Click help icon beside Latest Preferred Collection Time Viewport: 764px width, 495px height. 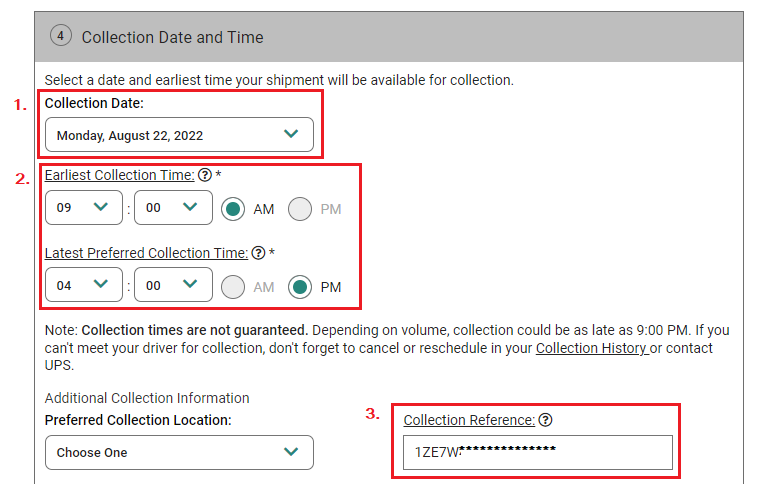(259, 253)
